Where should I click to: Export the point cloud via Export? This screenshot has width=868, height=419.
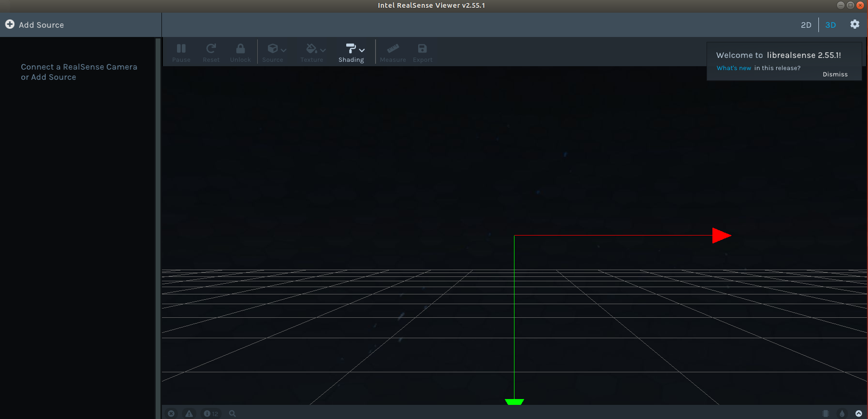point(423,53)
